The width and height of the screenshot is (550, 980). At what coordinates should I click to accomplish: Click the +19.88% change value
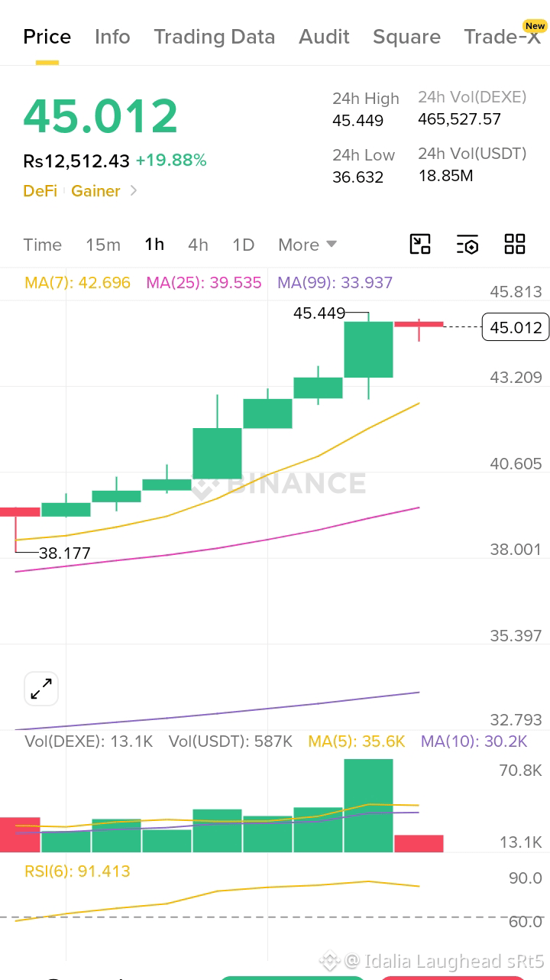171,161
